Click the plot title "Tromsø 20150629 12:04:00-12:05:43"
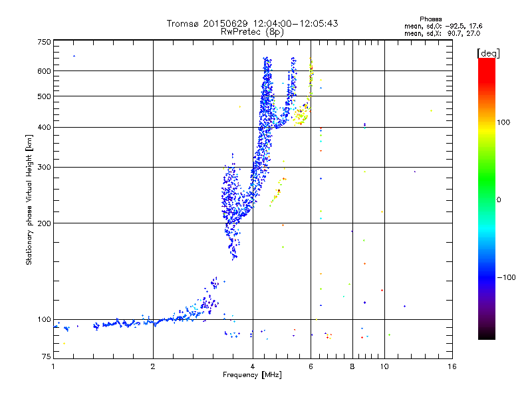Viewport: 532px width, 399px height. pos(252,23)
